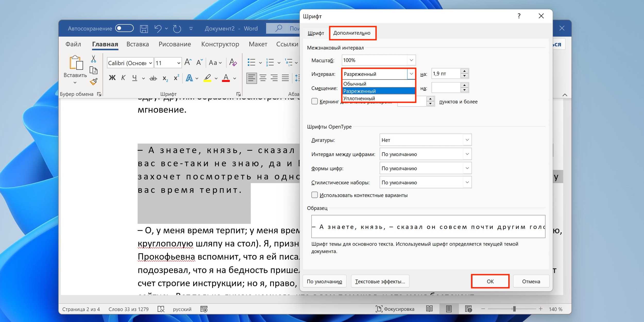Apply yellow text highlight color
Image resolution: width=644 pixels, height=322 pixels.
click(207, 78)
